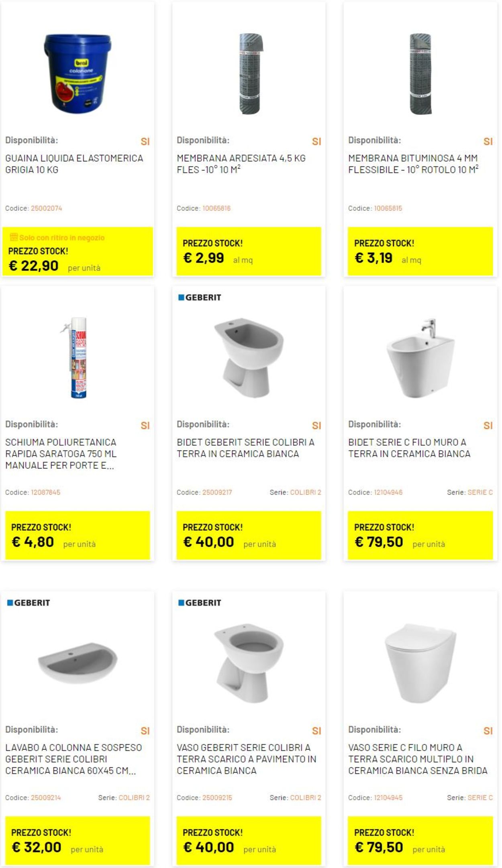Open the membrana ardesiata roll image
Viewport: 502px width, 868px height.
click(x=251, y=74)
